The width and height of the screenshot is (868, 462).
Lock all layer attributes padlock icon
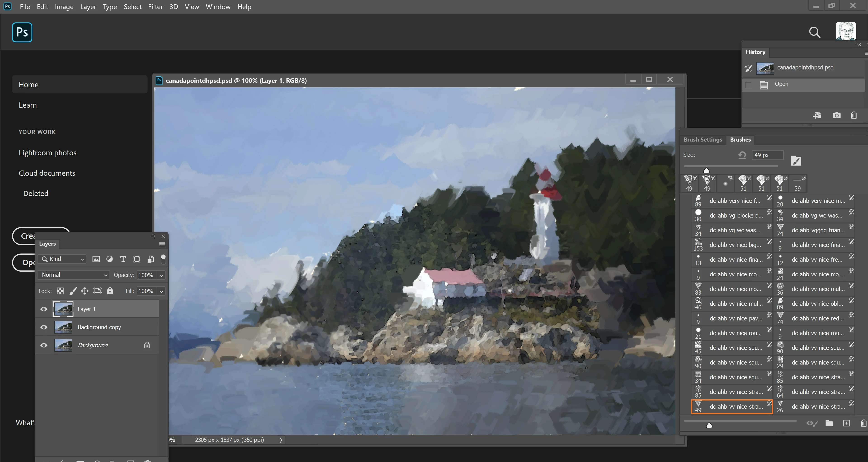pos(110,291)
